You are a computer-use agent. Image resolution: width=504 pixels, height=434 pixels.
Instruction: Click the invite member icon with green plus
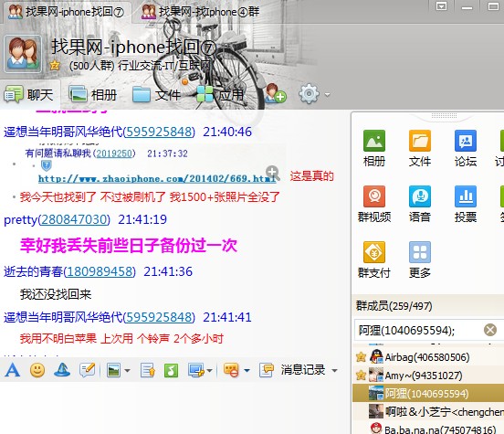tap(276, 94)
